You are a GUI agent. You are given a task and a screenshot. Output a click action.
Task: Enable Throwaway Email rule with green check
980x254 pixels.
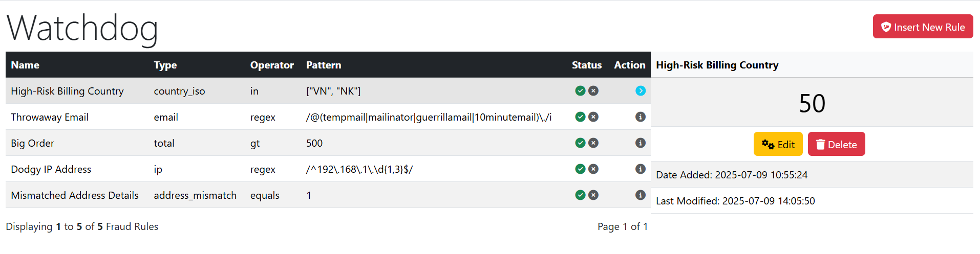[580, 117]
